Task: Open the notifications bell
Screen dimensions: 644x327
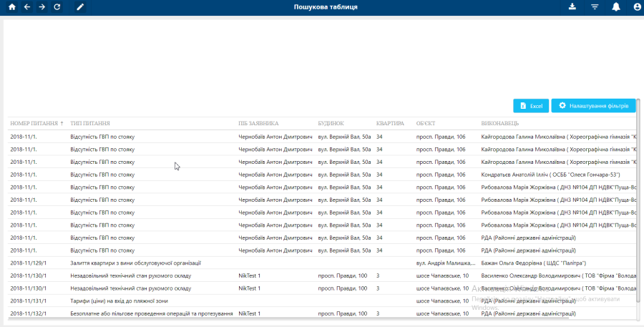Action: (x=616, y=7)
